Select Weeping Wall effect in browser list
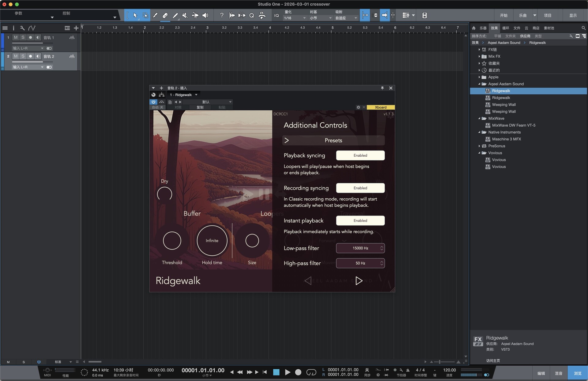Screen dimensions: 588x381 [504, 105]
